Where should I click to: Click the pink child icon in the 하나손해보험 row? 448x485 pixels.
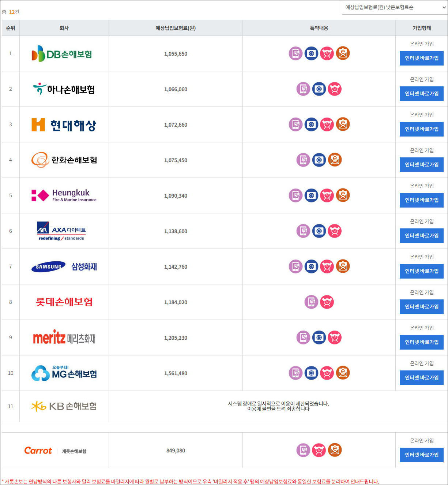335,89
